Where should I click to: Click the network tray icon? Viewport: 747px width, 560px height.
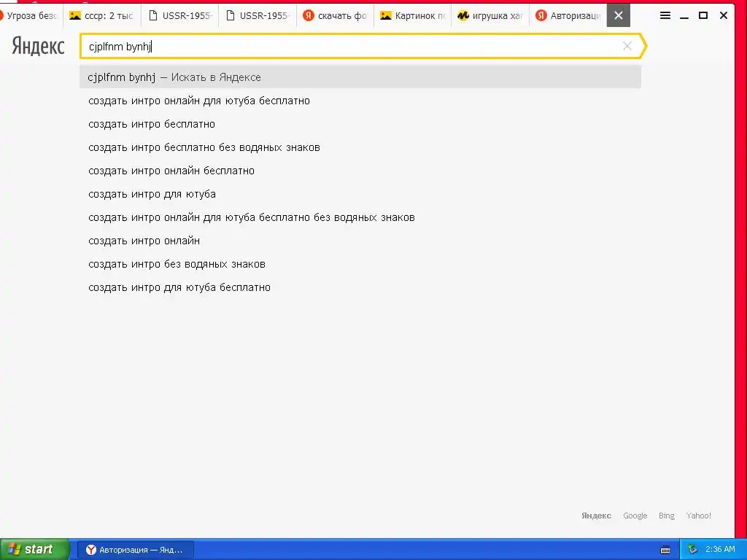692,550
